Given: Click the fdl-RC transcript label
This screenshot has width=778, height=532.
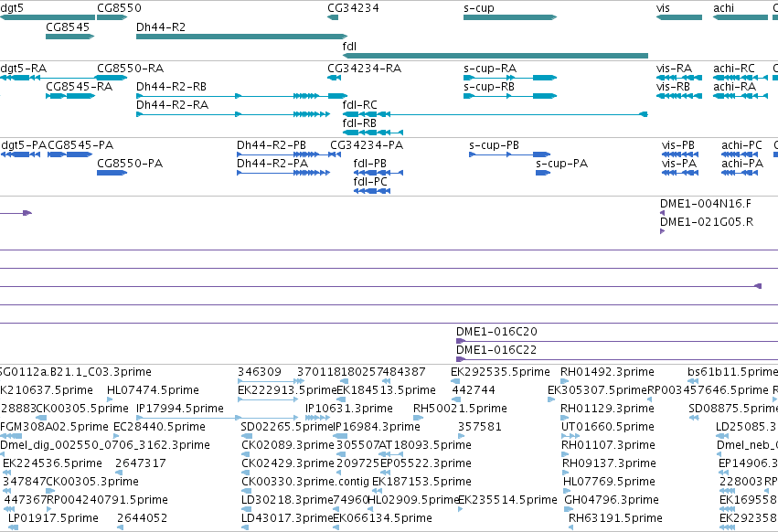Looking at the screenshot, I should [x=359, y=105].
